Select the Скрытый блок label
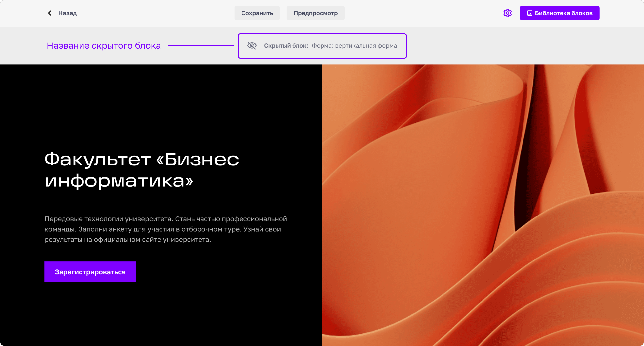Image resolution: width=644 pixels, height=346 pixels. [x=286, y=46]
